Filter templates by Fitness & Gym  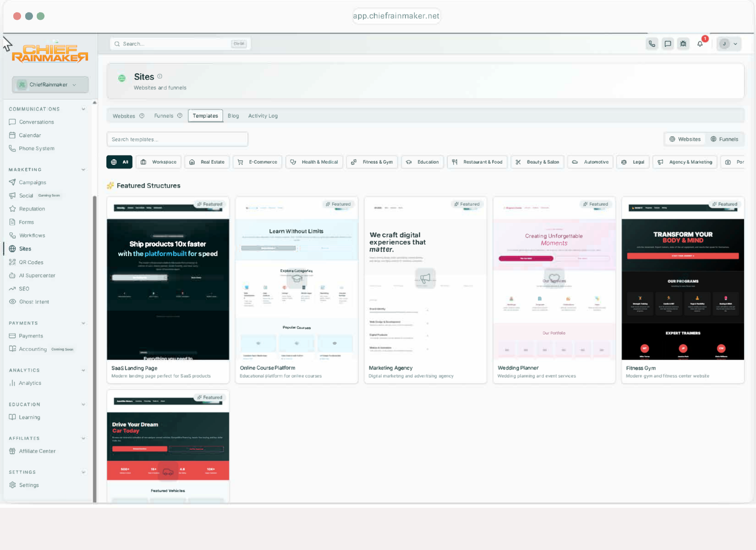click(372, 162)
